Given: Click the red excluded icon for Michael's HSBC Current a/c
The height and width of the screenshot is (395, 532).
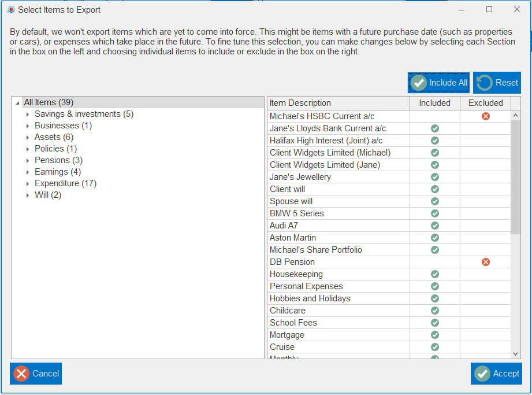Looking at the screenshot, I should click(485, 116).
